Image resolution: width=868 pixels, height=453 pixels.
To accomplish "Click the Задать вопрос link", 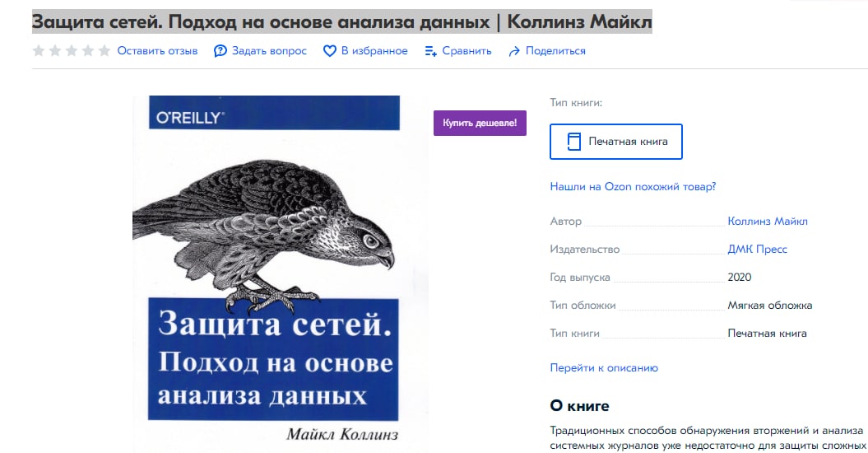I will click(x=269, y=51).
